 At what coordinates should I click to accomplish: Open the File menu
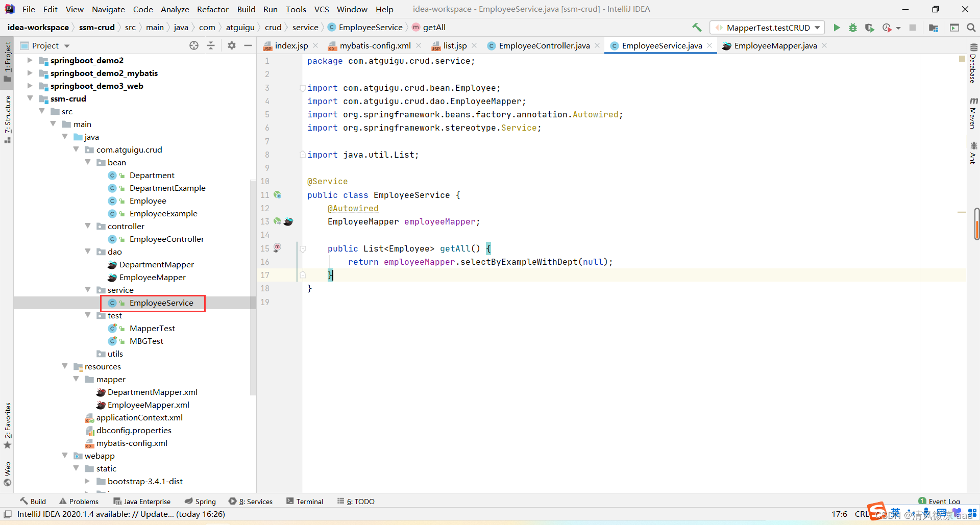tap(29, 9)
